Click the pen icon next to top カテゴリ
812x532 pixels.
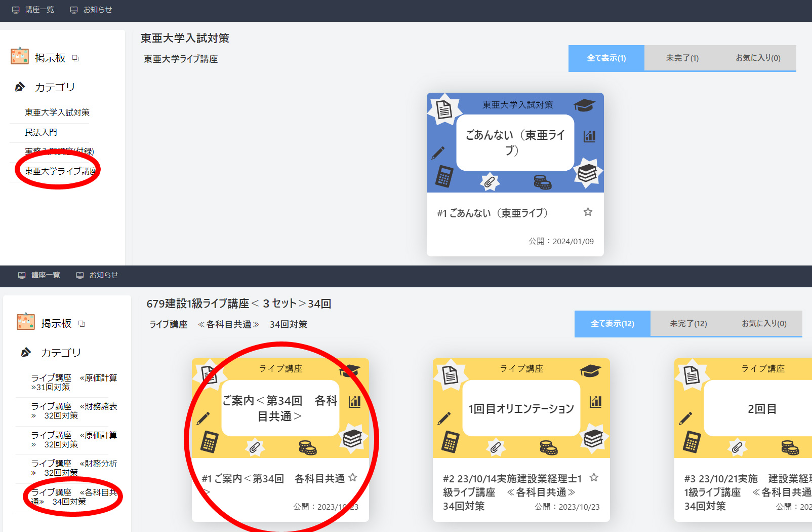[20, 87]
